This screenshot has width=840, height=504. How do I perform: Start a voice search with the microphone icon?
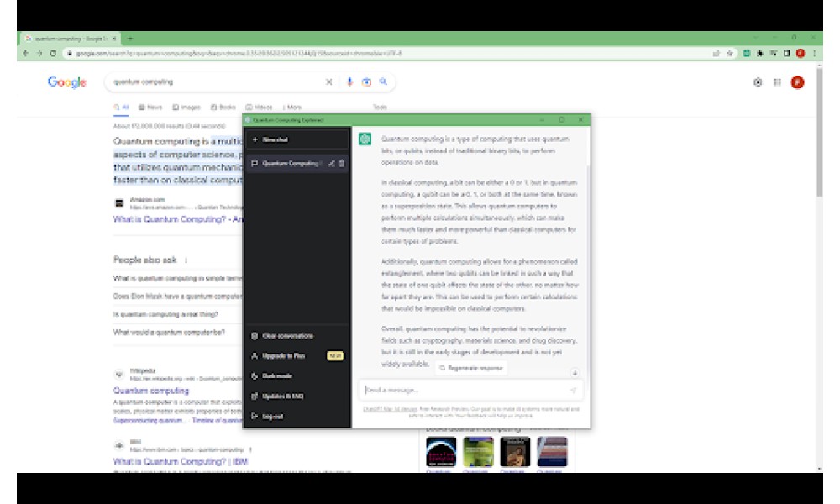point(349,82)
